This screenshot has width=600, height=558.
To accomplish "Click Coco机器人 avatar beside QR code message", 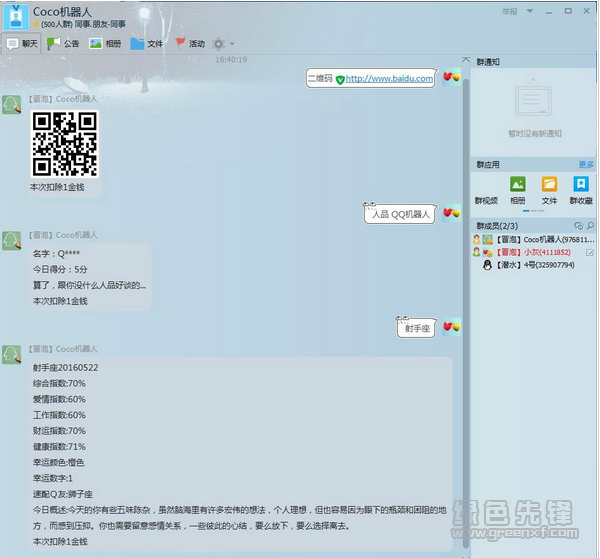I will (12, 104).
